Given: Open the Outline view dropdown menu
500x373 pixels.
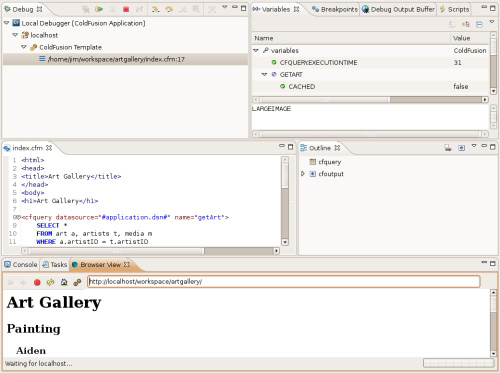Looking at the screenshot, I should (x=474, y=146).
